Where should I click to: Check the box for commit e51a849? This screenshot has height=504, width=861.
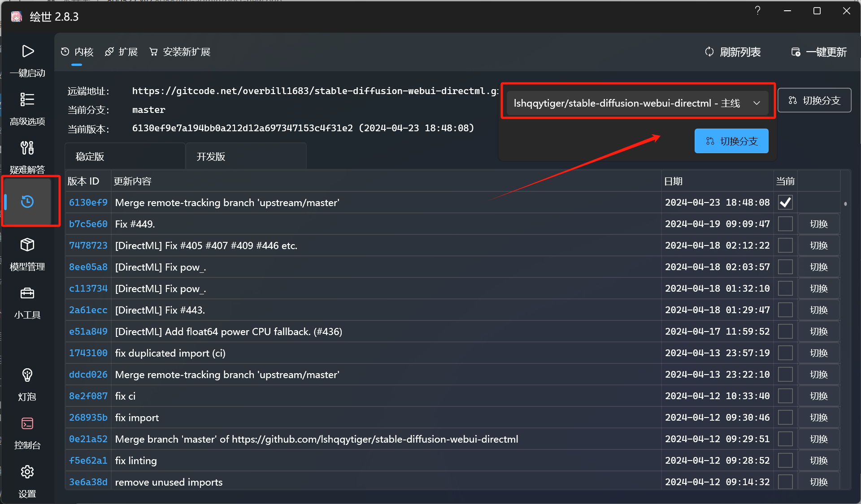785,332
